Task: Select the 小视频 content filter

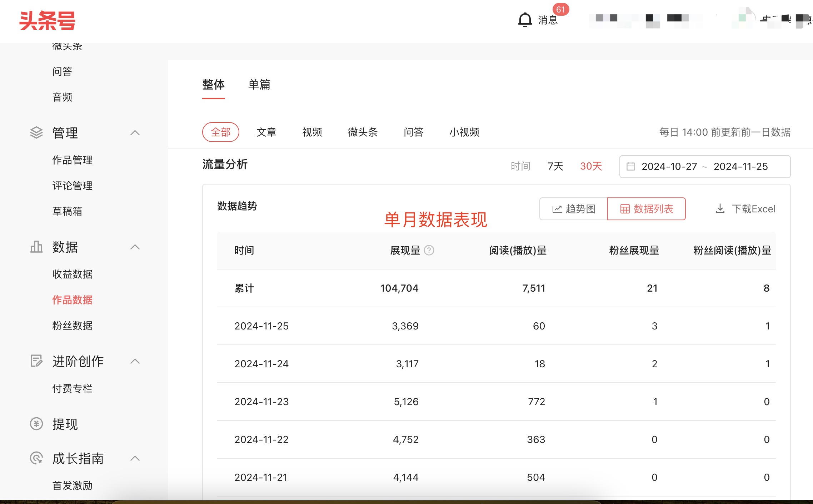Action: click(464, 132)
